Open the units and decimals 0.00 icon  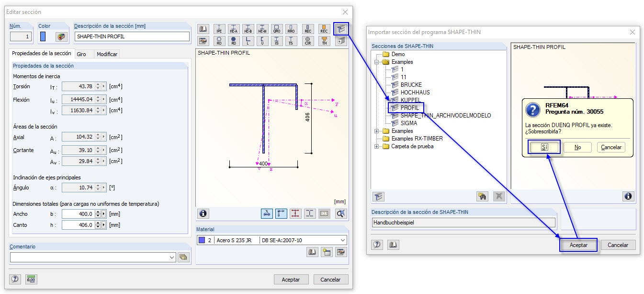(x=32, y=279)
